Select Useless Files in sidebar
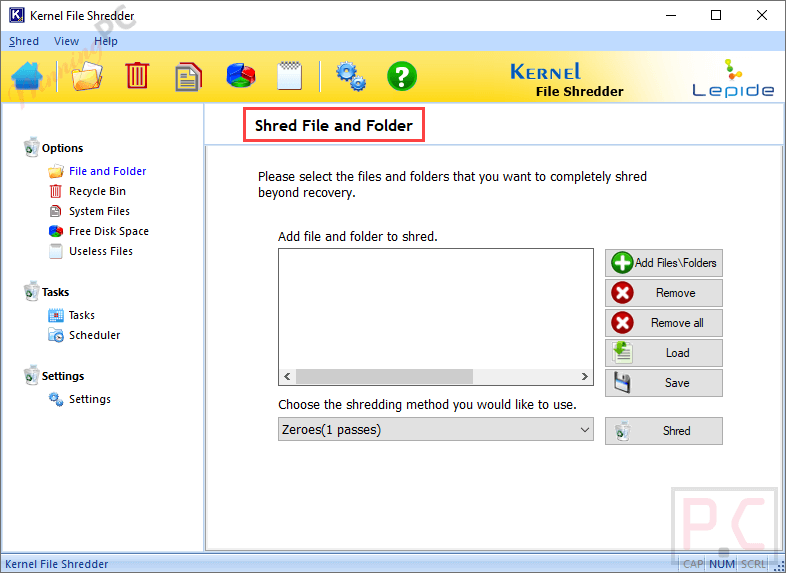786x573 pixels. pyautogui.click(x=101, y=251)
